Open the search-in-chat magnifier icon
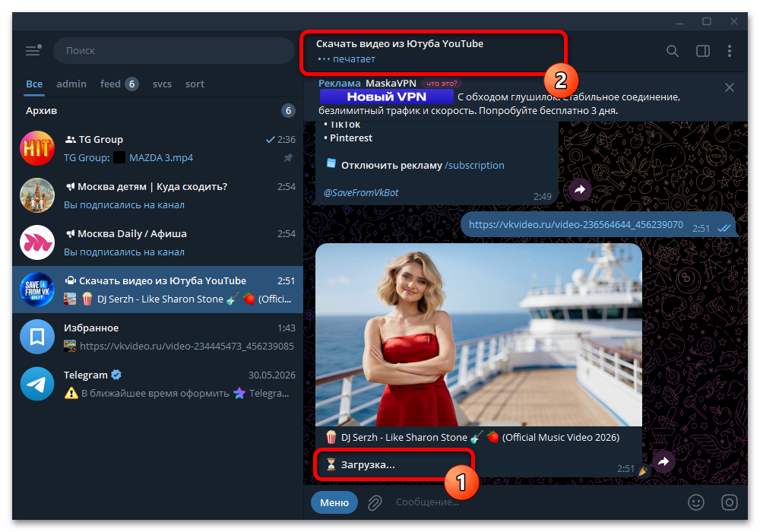Screen dimensions: 760x532 pos(673,51)
